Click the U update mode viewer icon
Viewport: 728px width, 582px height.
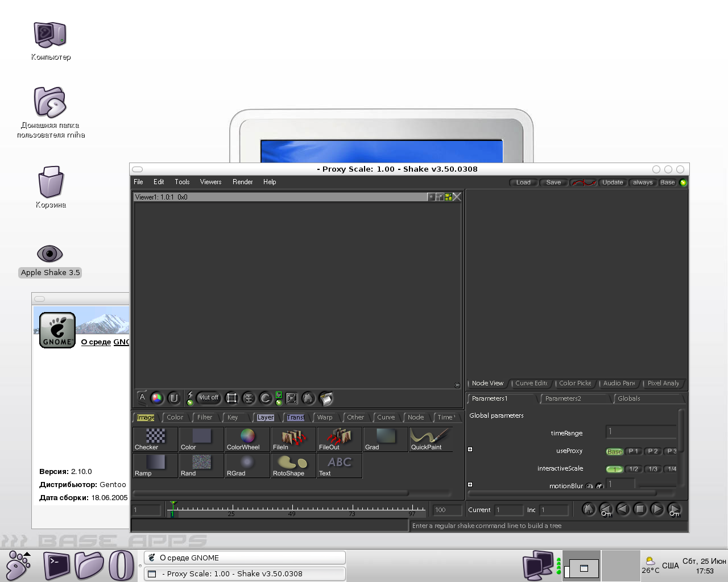click(174, 398)
